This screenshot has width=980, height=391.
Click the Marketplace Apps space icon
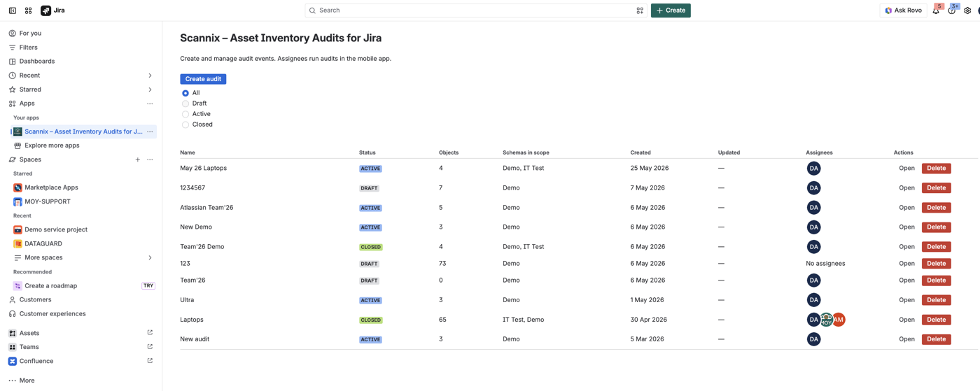coord(17,187)
